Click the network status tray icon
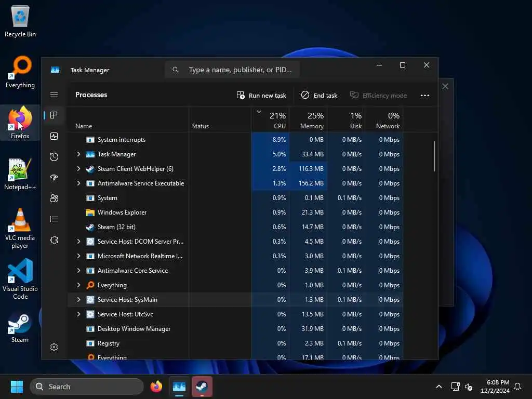The image size is (532, 399). click(455, 387)
